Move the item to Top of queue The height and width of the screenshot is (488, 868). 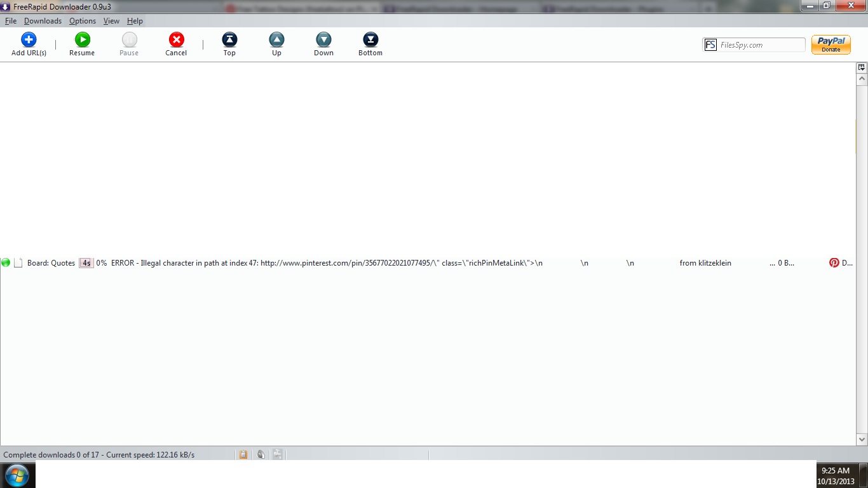tap(229, 41)
